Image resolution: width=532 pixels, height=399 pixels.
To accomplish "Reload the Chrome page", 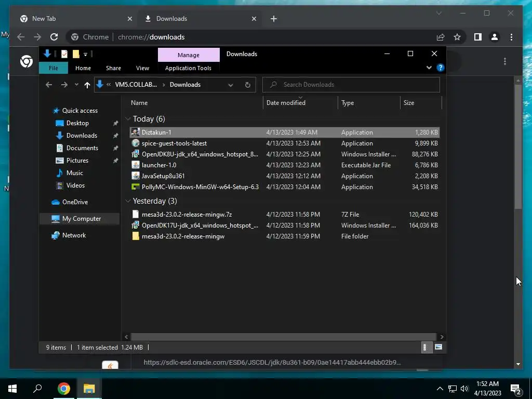I will [x=54, y=37].
